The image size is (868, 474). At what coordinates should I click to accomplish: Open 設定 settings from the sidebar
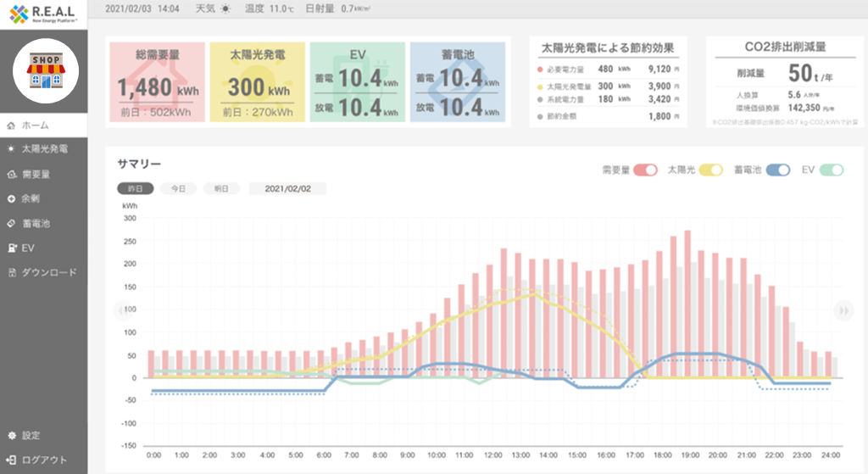click(31, 436)
